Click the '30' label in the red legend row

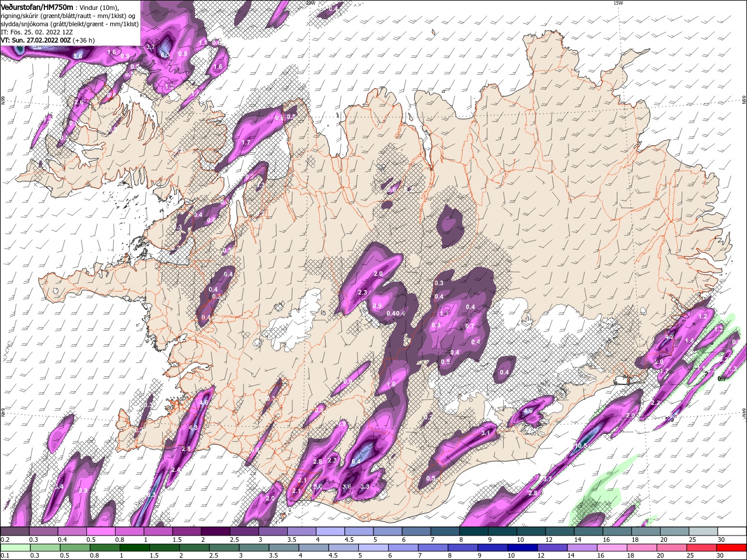(x=721, y=555)
